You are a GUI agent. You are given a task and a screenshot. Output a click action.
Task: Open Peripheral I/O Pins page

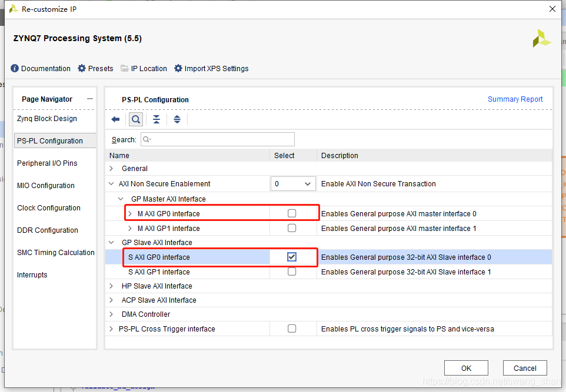tap(47, 163)
